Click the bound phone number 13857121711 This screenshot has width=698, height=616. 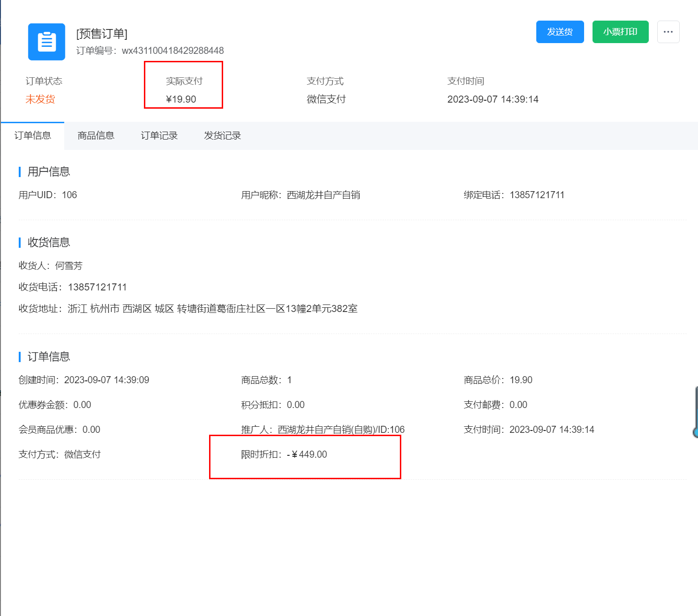[537, 195]
